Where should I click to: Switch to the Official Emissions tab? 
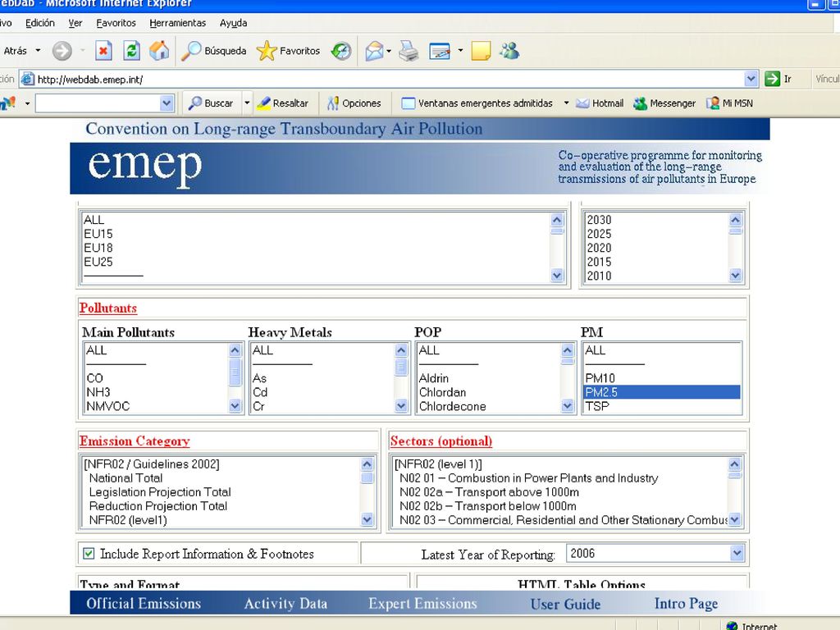coord(144,604)
